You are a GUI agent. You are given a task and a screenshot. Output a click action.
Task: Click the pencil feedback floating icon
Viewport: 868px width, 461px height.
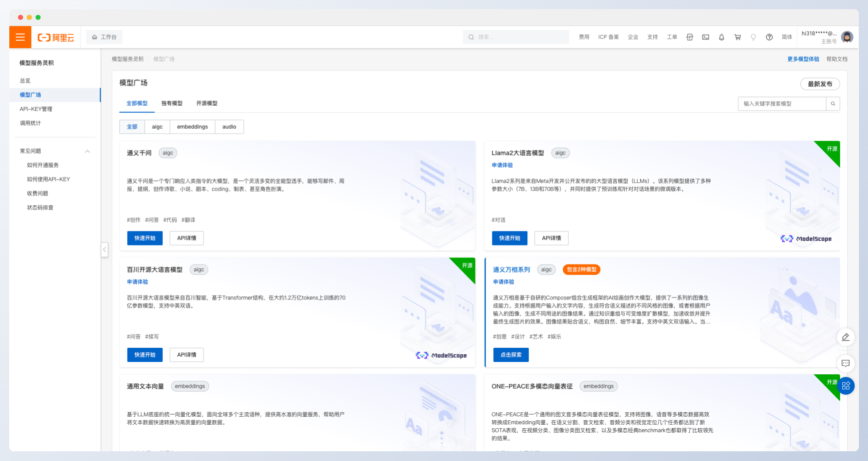click(x=845, y=337)
